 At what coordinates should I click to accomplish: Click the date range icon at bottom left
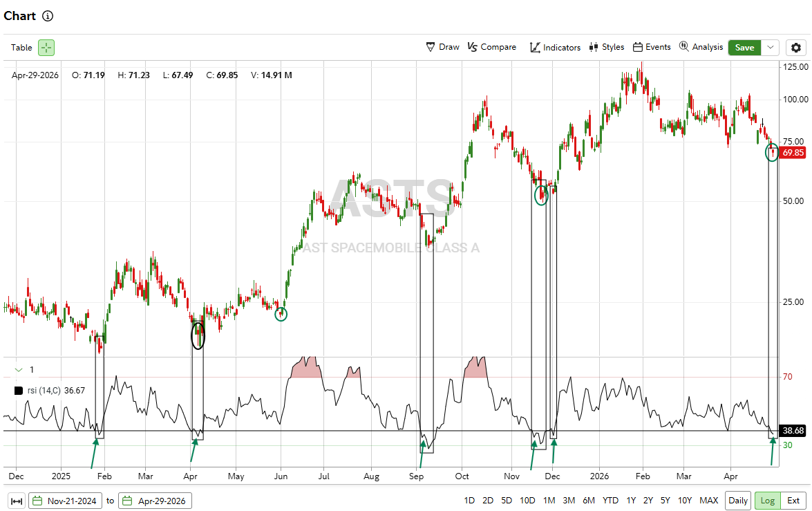[x=17, y=501]
